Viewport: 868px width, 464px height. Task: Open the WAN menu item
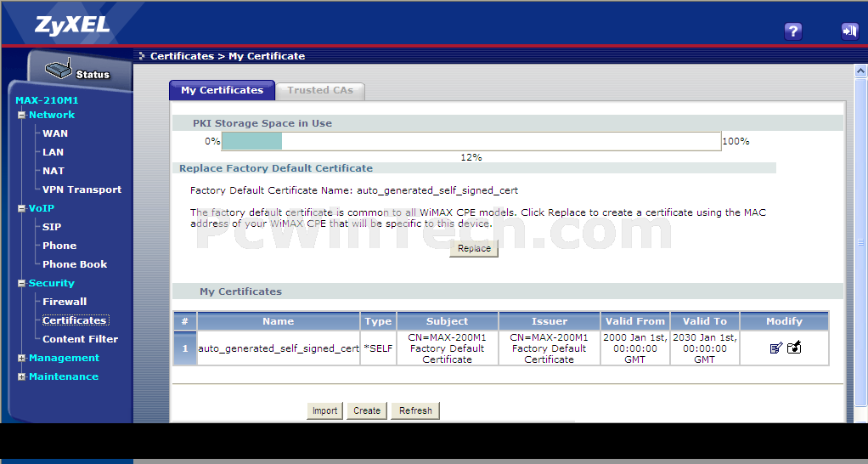coord(55,133)
